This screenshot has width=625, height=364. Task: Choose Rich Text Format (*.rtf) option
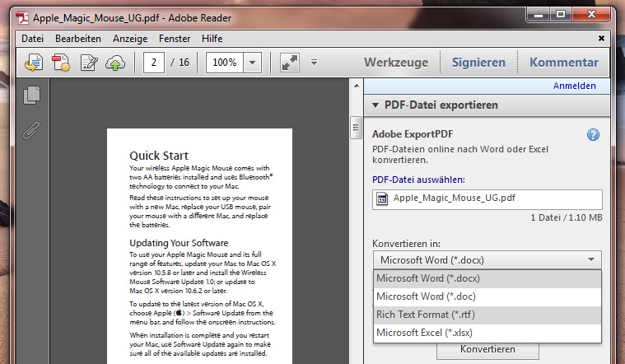487,315
